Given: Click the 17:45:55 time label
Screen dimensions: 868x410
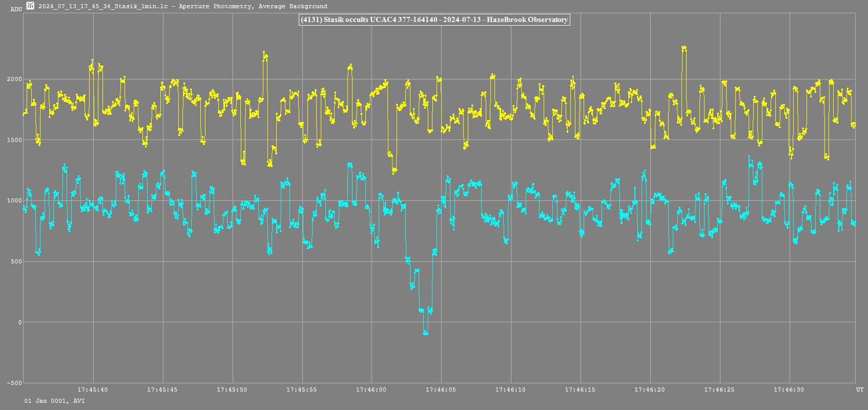Looking at the screenshot, I should [x=302, y=389].
